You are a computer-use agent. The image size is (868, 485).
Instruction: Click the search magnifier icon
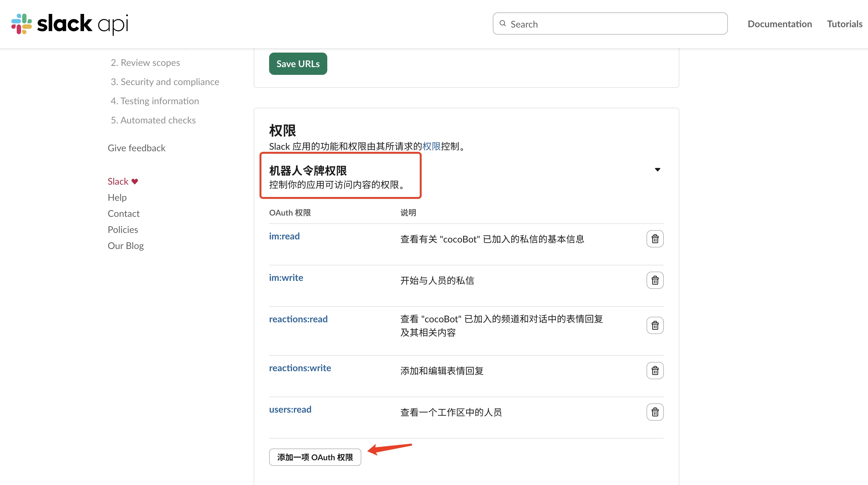coord(503,24)
